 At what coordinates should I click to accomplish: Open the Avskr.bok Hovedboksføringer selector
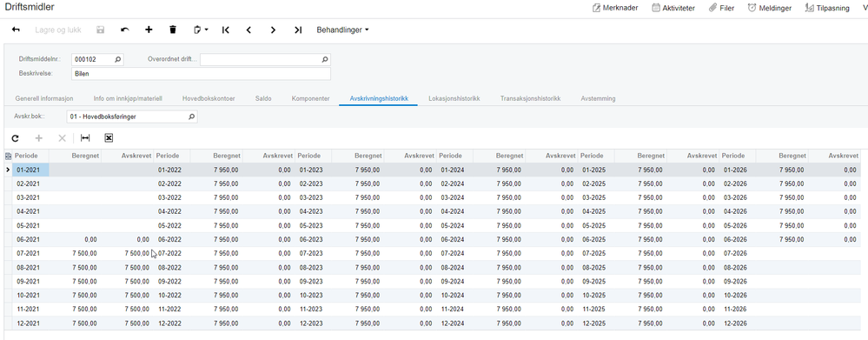tap(132, 117)
